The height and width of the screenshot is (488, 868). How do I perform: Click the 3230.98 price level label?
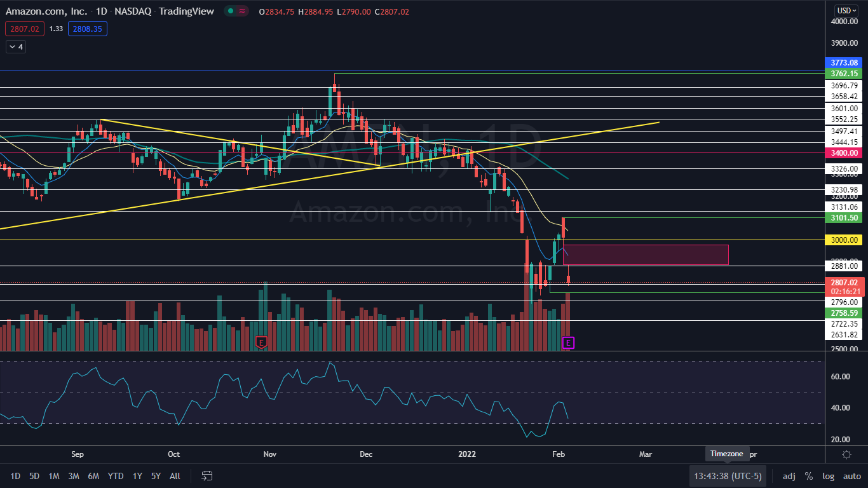[x=844, y=190]
